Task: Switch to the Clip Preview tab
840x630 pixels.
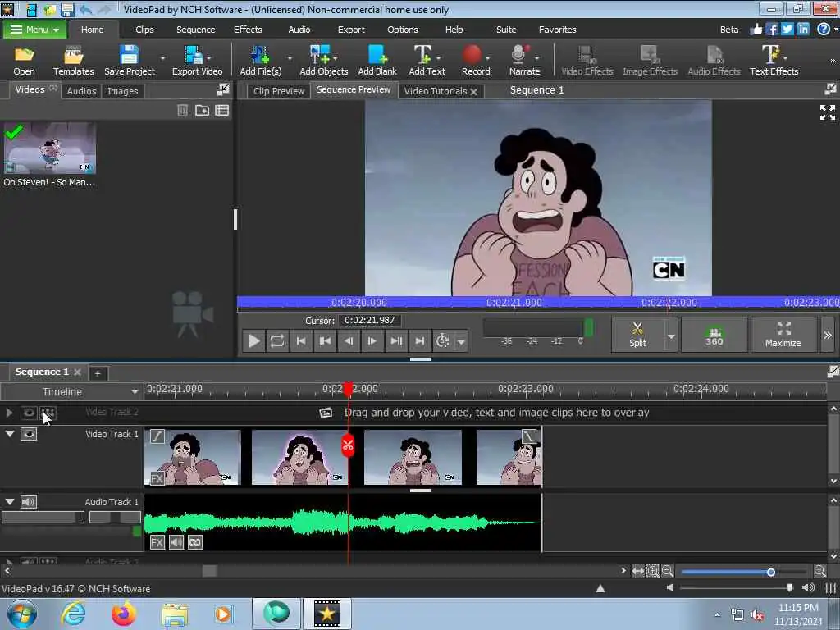Action: pyautogui.click(x=279, y=91)
